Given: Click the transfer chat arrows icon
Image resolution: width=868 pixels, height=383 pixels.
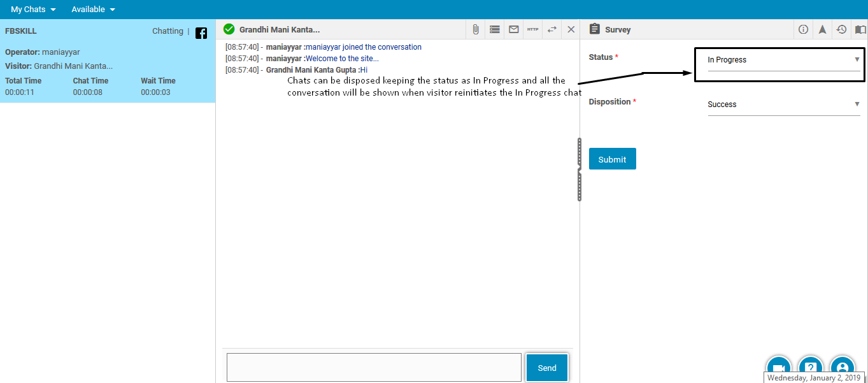Looking at the screenshot, I should click(x=551, y=29).
